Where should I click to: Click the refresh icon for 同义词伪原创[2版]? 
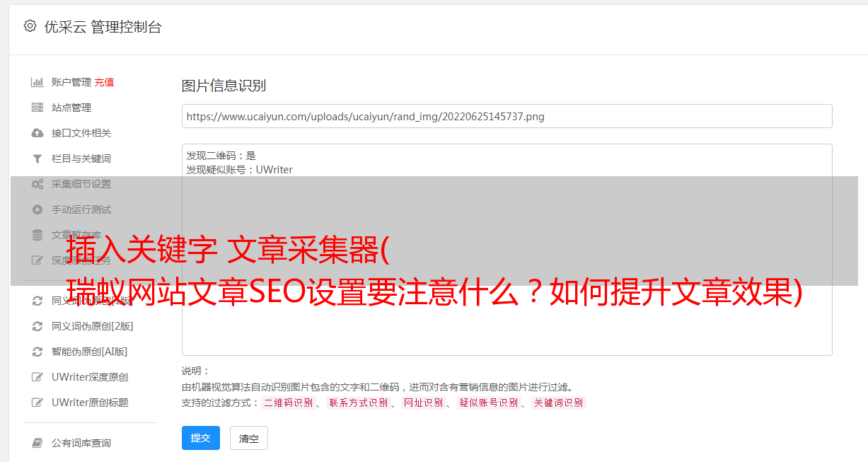[37, 326]
